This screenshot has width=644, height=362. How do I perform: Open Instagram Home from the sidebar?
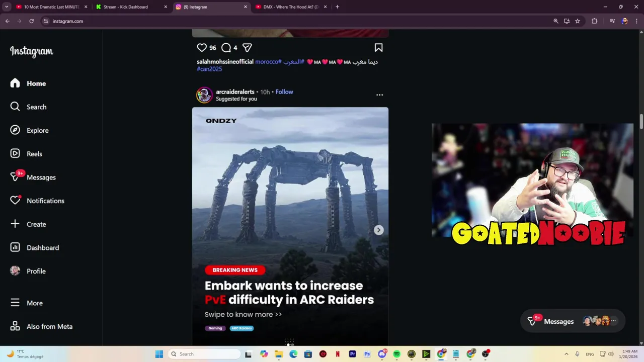pyautogui.click(x=28, y=83)
